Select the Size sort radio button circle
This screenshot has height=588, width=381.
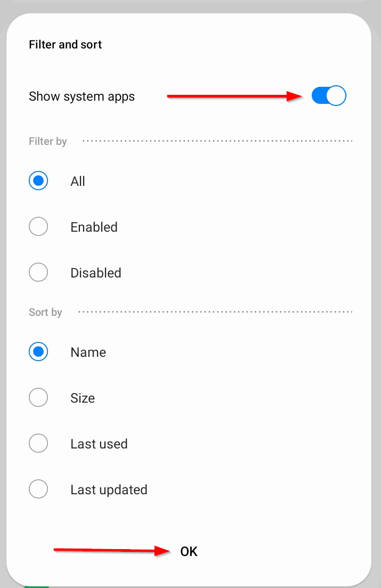tap(38, 398)
